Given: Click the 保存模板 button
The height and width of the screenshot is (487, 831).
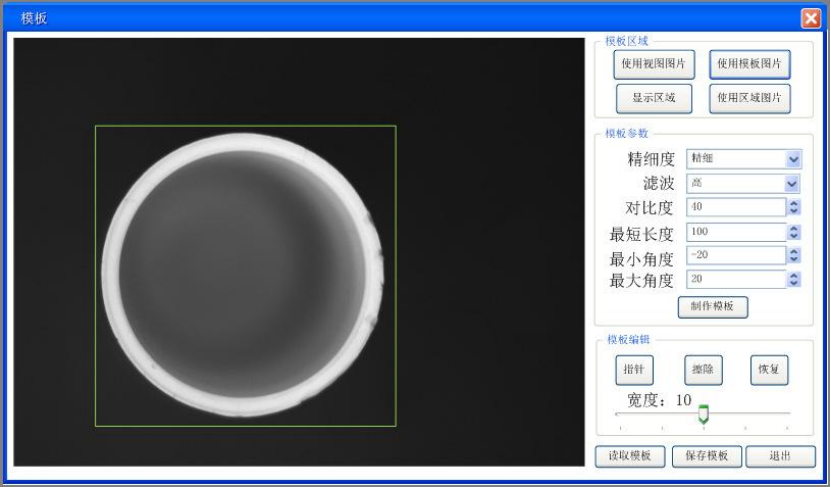Looking at the screenshot, I should pos(706,456).
